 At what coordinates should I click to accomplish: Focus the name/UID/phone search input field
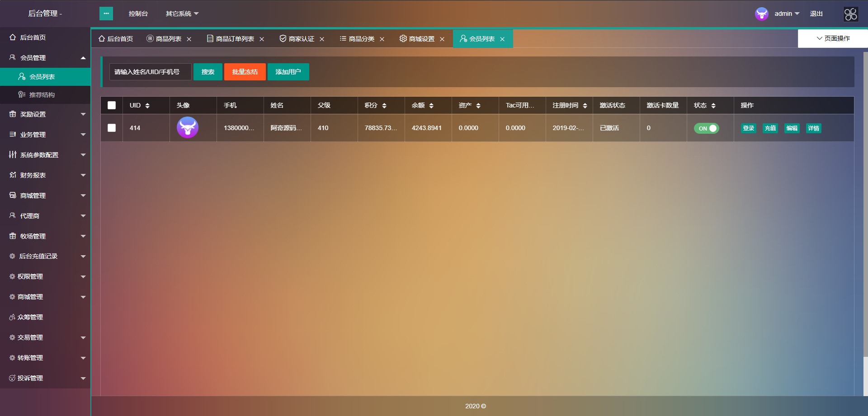pyautogui.click(x=150, y=72)
